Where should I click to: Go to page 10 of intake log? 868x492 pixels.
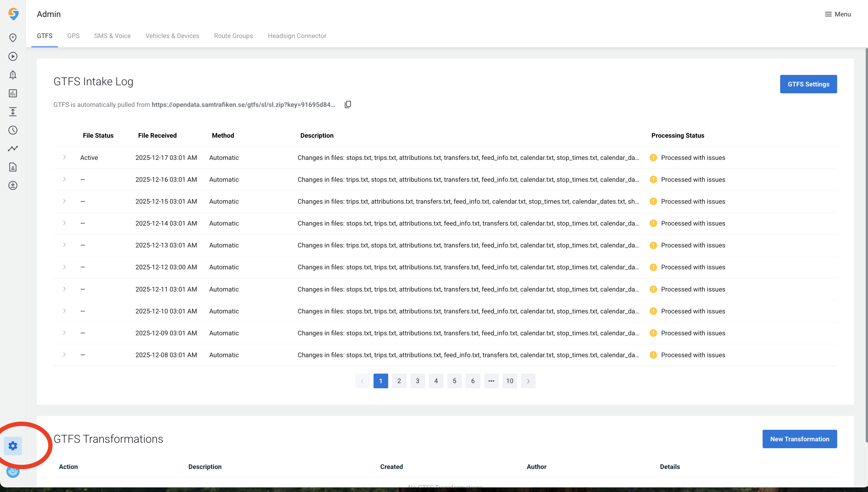point(509,381)
